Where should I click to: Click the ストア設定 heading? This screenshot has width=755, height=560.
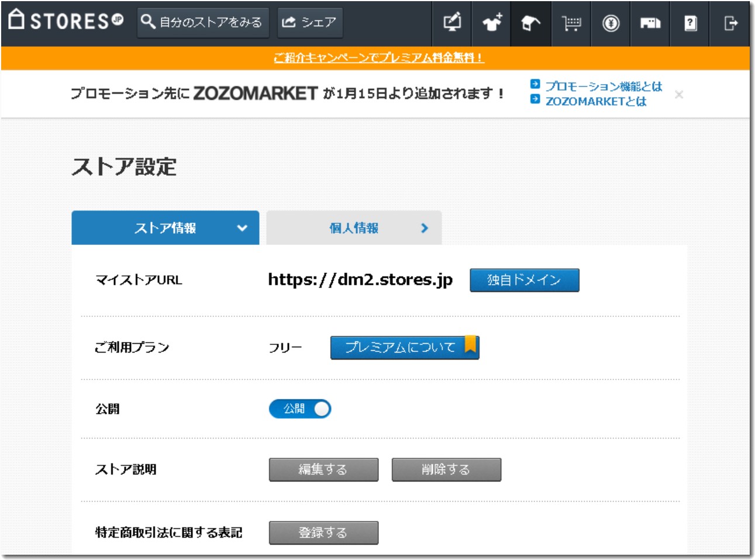pos(124,167)
